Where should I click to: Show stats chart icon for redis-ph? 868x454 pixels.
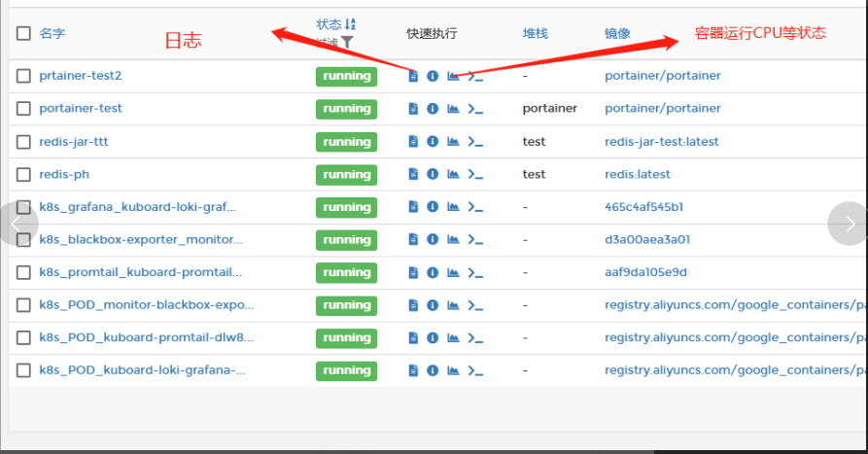tap(453, 174)
